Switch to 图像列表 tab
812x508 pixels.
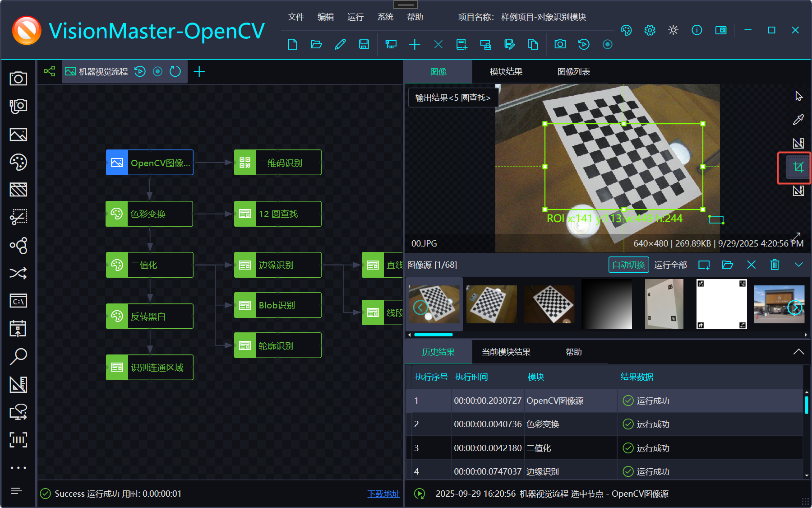(574, 72)
